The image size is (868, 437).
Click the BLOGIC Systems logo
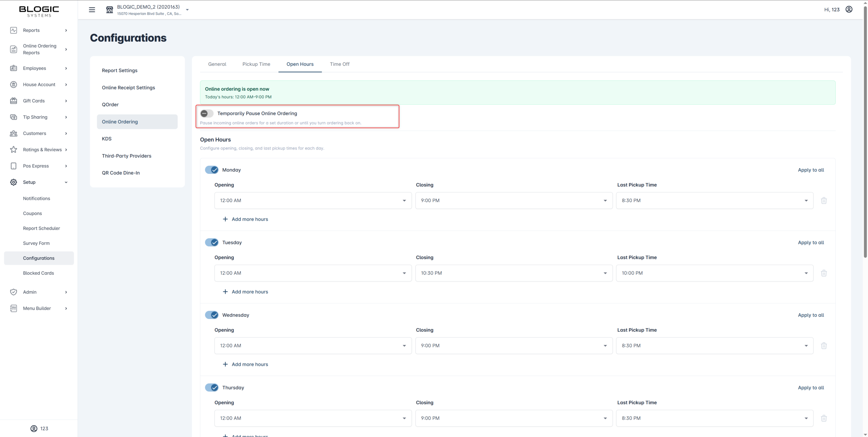pyautogui.click(x=39, y=11)
